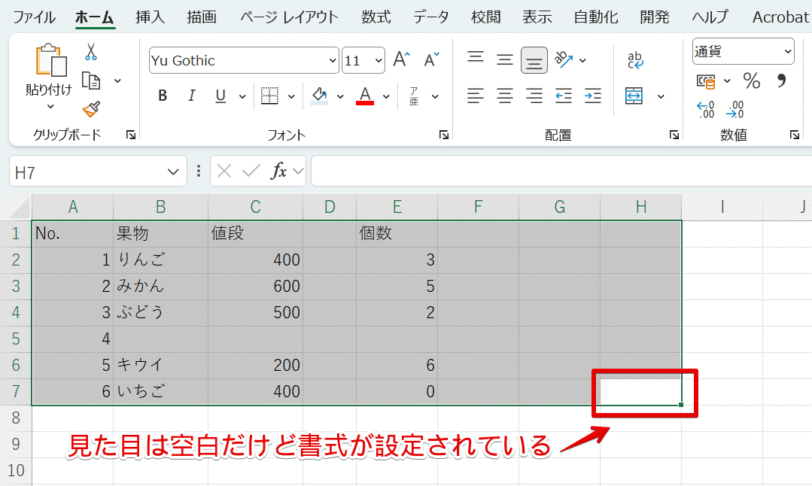The image size is (812, 486).
Task: Switch to ページ レイアウト tab
Action: pos(289,17)
